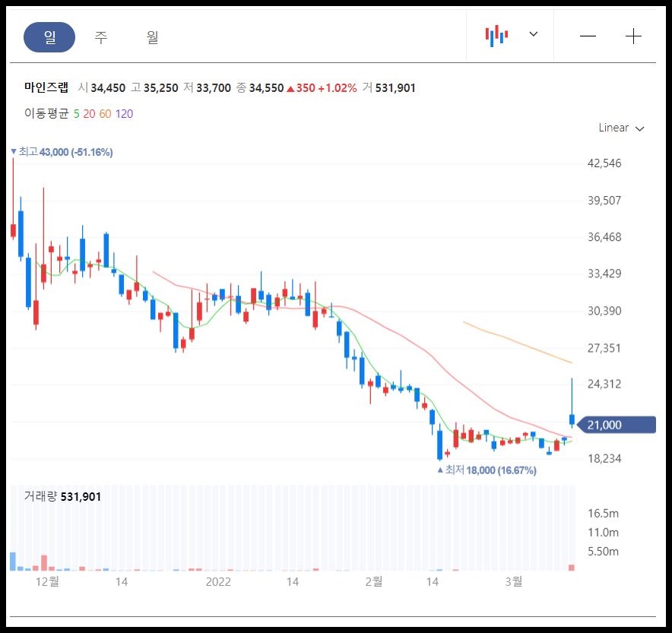
Task: Click the 30,390 price axis label
Action: coord(604,311)
